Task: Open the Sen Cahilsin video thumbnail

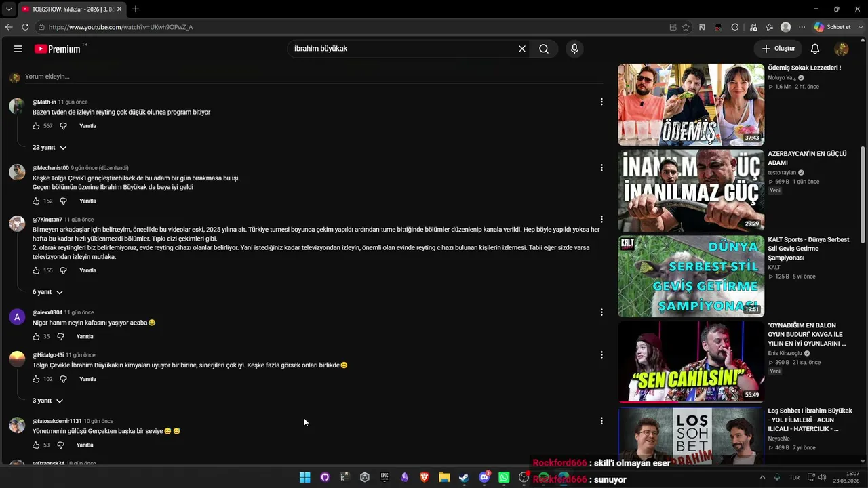Action: click(691, 362)
